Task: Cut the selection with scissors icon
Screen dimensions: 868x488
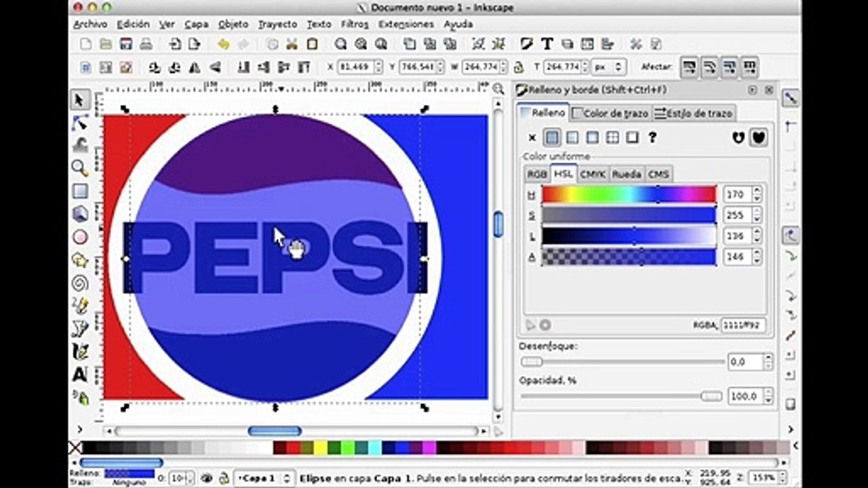Action: tap(292, 44)
